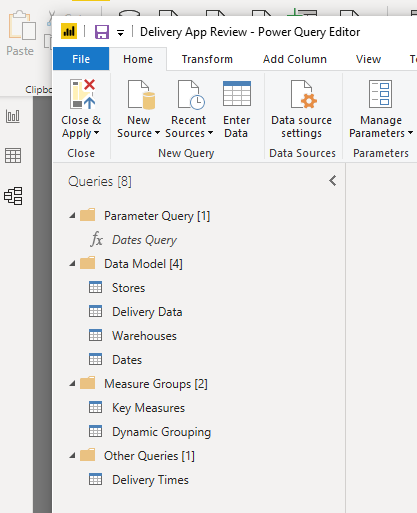
Task: Open the Close & Apply dropdown arrow
Action: (x=96, y=133)
